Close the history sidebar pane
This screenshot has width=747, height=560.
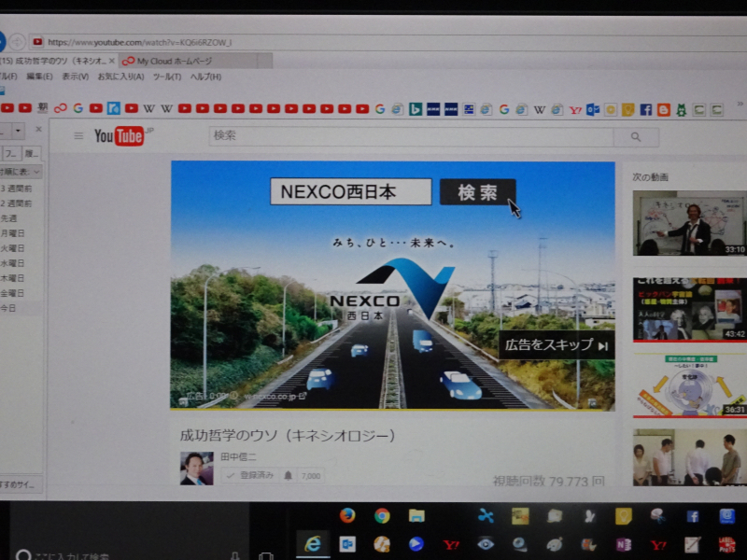point(38,129)
